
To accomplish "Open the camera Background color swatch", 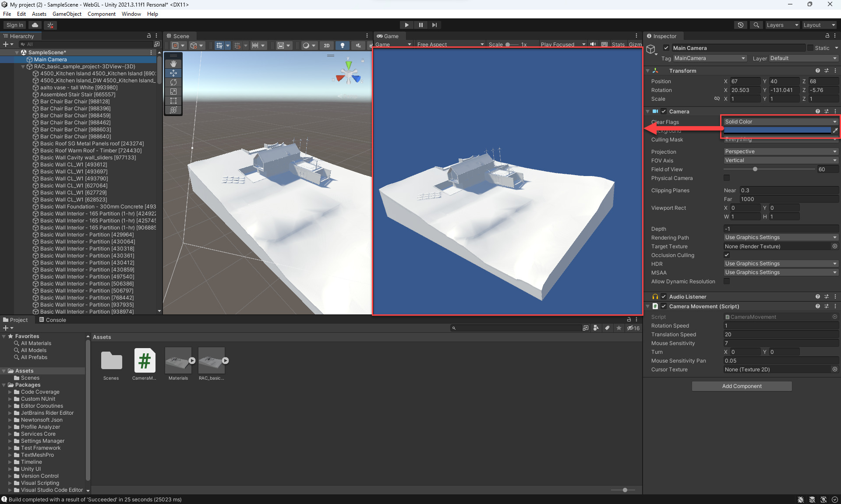I will click(775, 130).
